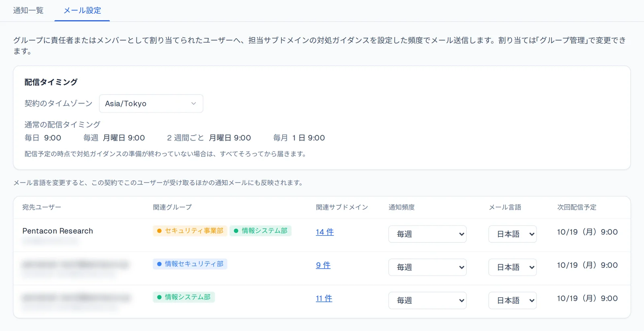Open the 14 件 subdomain link
644x331 pixels.
click(325, 232)
